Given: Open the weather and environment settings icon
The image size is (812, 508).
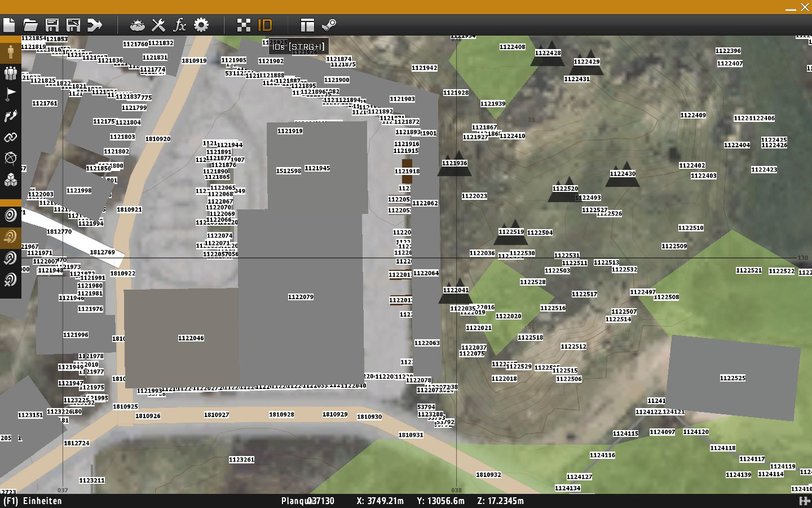Looking at the screenshot, I should click(137, 25).
